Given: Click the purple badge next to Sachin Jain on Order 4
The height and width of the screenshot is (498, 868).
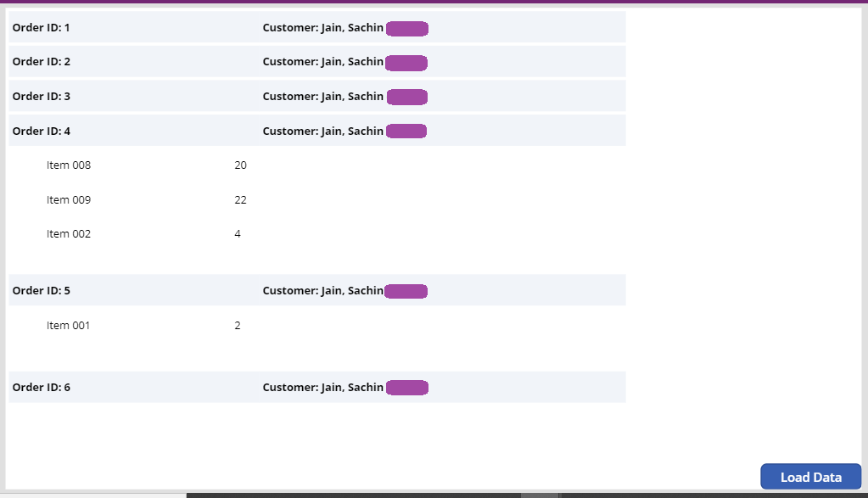Looking at the screenshot, I should [x=406, y=130].
